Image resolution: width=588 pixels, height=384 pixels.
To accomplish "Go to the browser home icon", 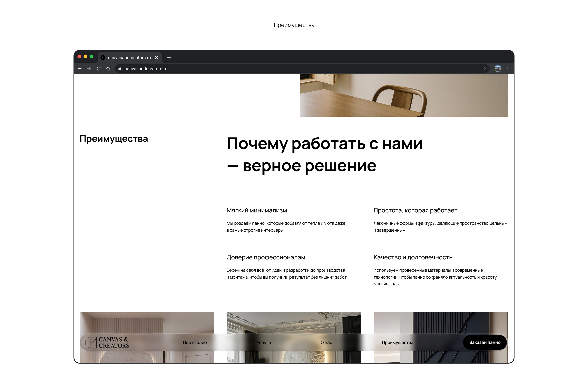I will click(108, 68).
